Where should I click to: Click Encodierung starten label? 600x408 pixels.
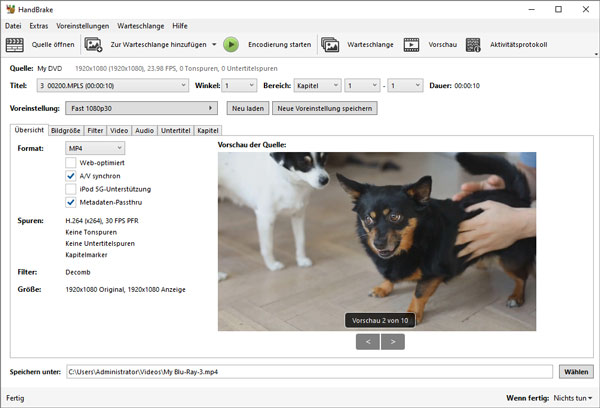pyautogui.click(x=280, y=45)
